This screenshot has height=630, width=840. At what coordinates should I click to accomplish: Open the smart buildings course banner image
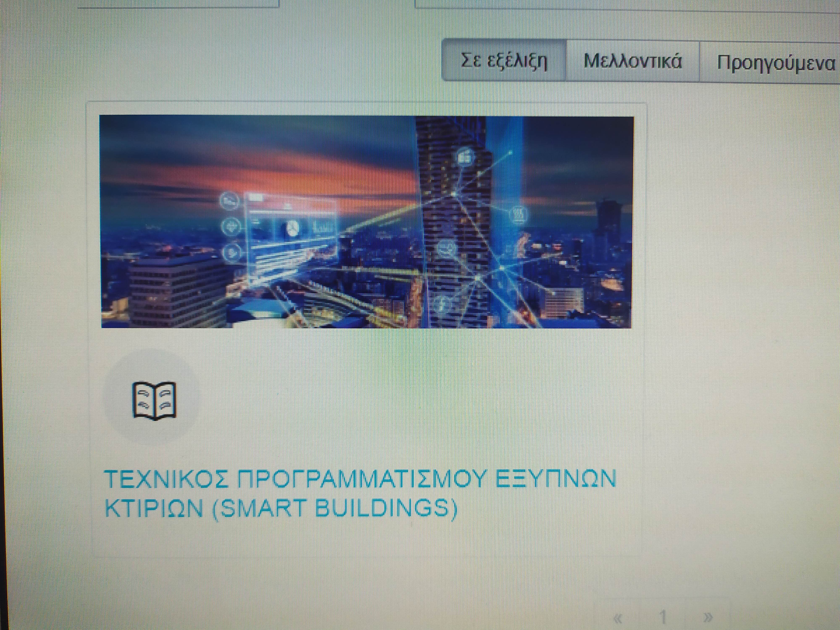pos(366,222)
